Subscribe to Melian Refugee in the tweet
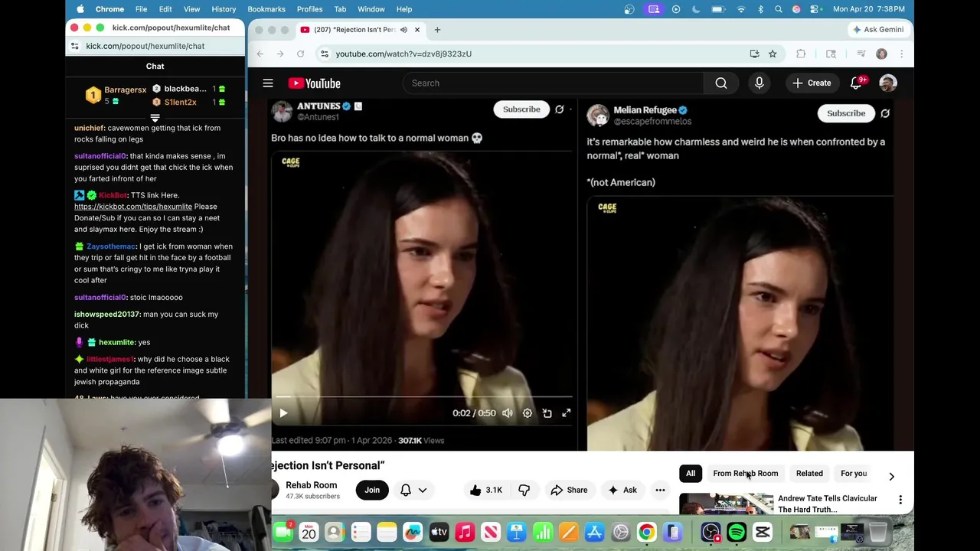Viewport: 980px width, 551px height. click(x=846, y=113)
